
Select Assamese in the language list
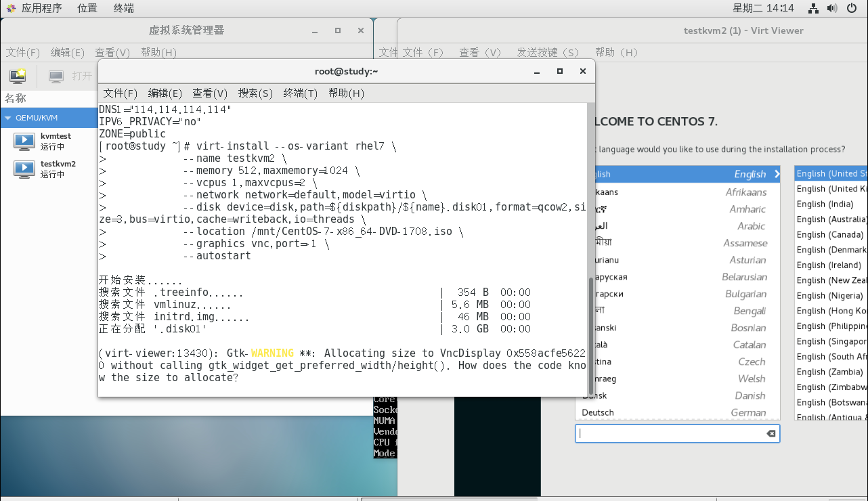[677, 243]
